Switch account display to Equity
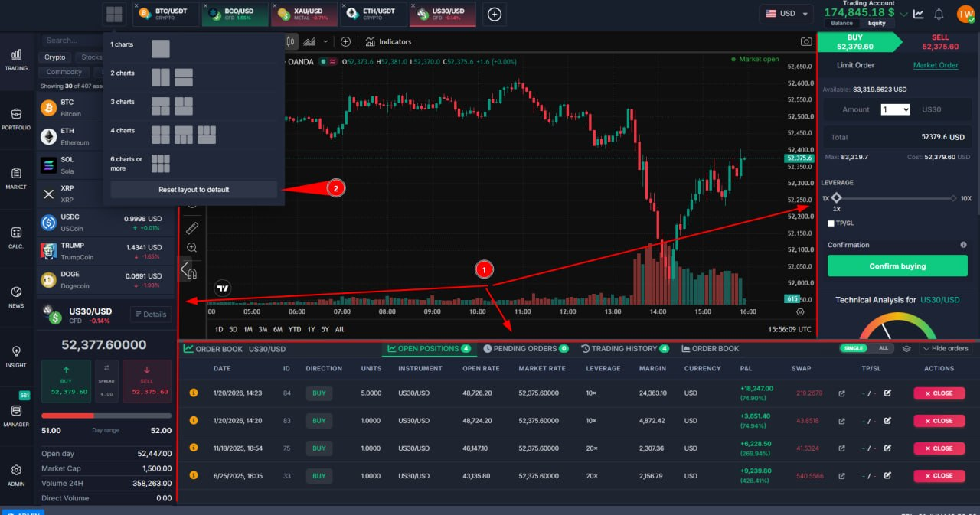980x515 pixels. click(x=877, y=23)
